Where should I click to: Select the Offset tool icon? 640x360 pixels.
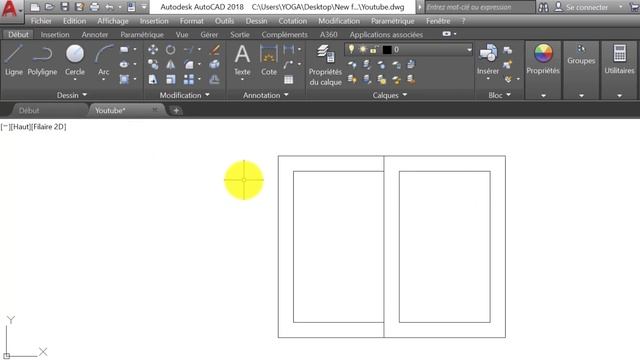point(215,79)
